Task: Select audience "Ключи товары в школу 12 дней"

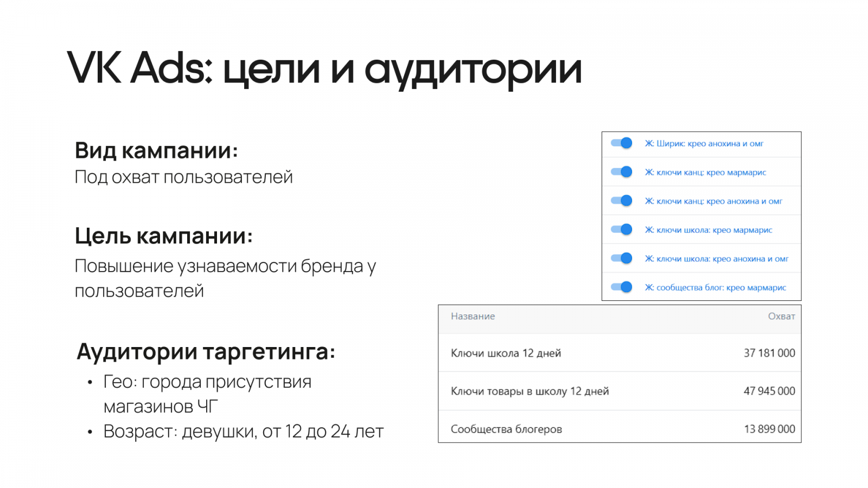Action: point(530,391)
